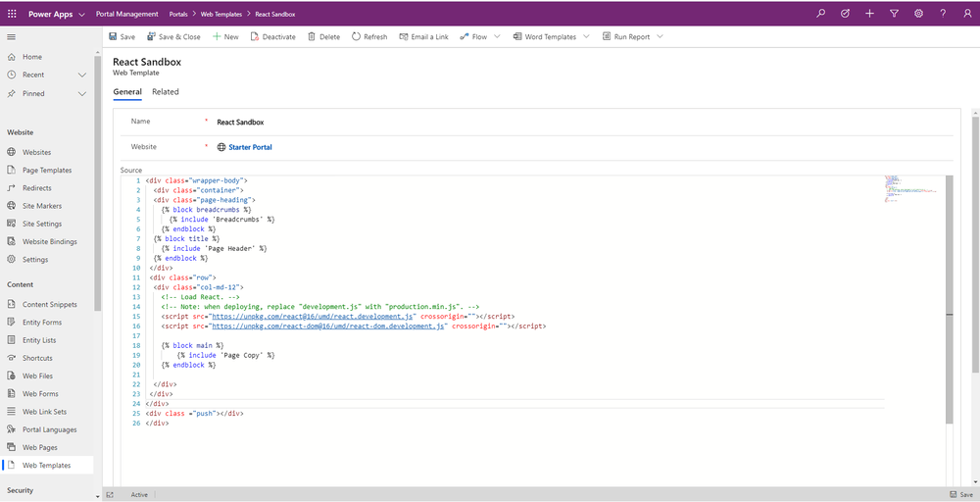Image resolution: width=980 pixels, height=502 pixels.
Task: Click the Flow command
Action: click(473, 37)
